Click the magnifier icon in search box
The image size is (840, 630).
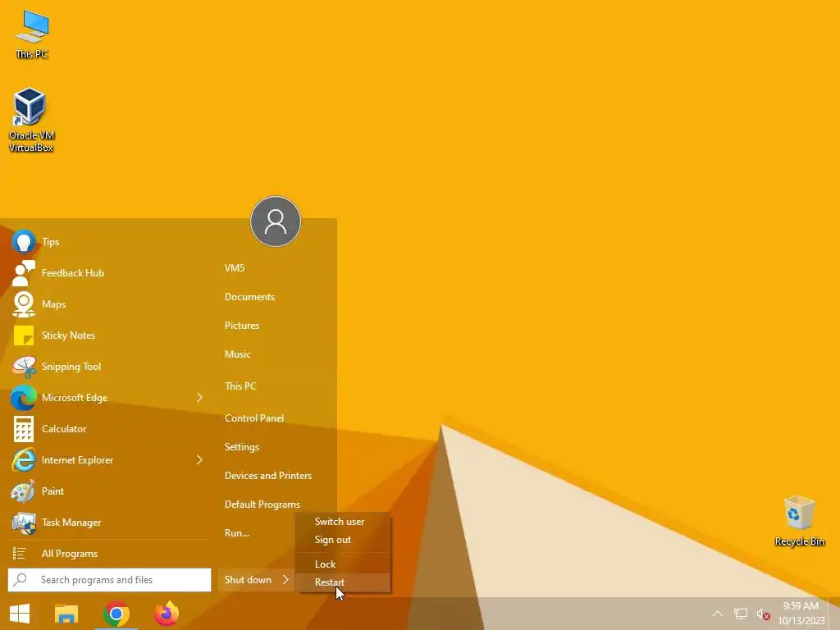(21, 580)
